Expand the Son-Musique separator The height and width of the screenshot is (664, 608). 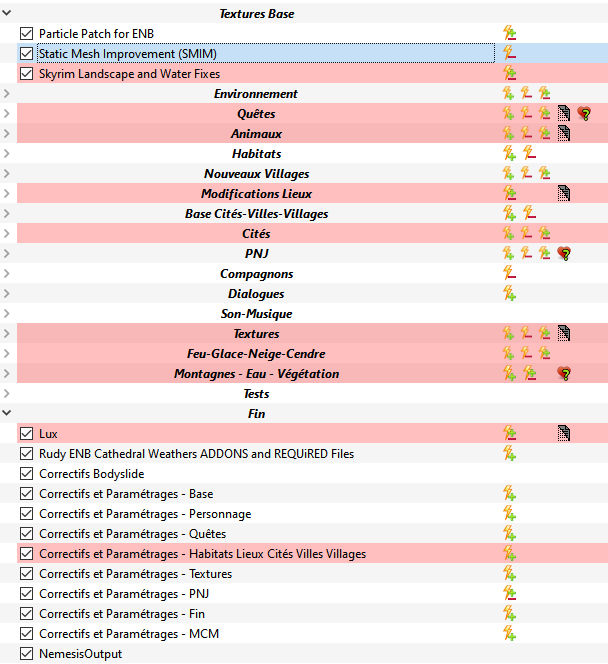8,314
